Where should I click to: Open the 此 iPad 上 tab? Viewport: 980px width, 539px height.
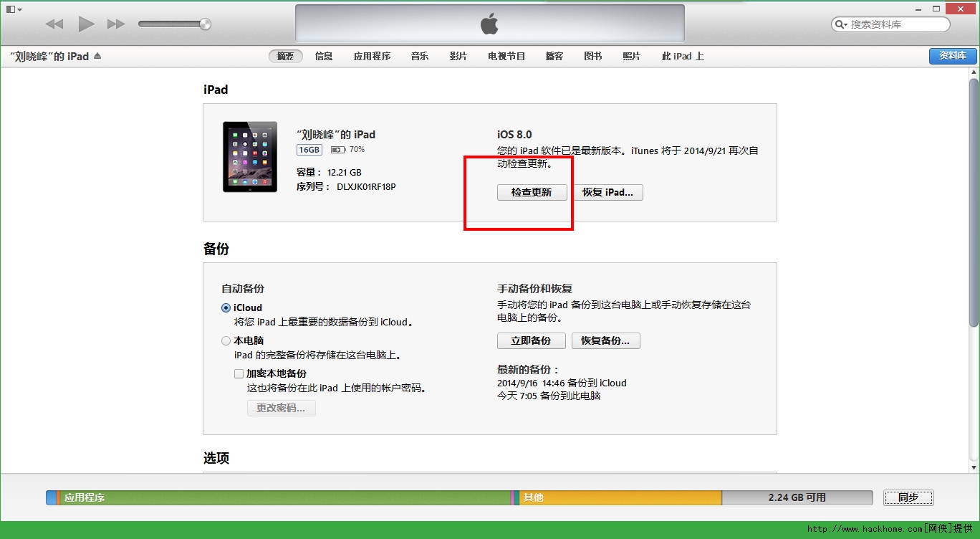pos(683,56)
